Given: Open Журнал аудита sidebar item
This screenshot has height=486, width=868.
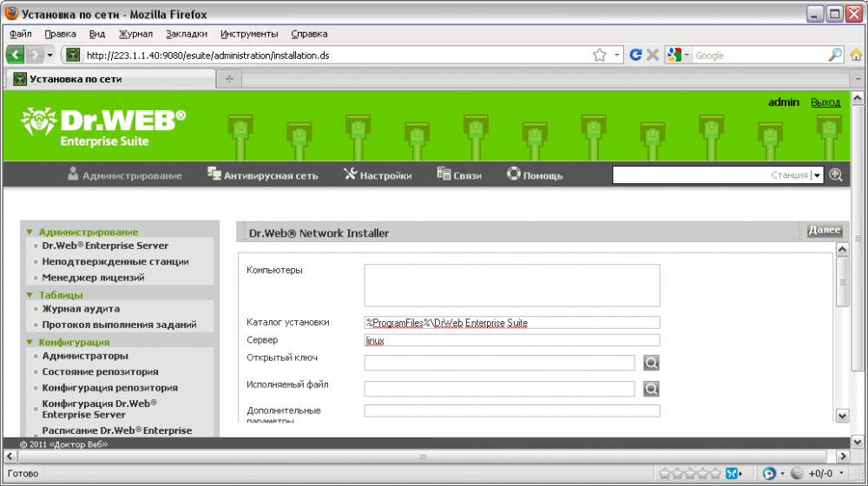Looking at the screenshot, I should click(x=81, y=308).
